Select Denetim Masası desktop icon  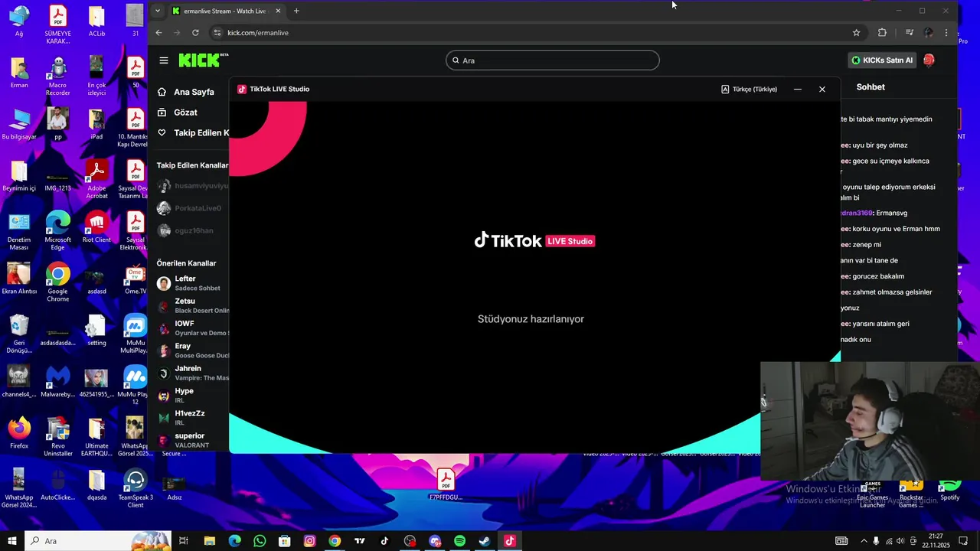(x=19, y=231)
